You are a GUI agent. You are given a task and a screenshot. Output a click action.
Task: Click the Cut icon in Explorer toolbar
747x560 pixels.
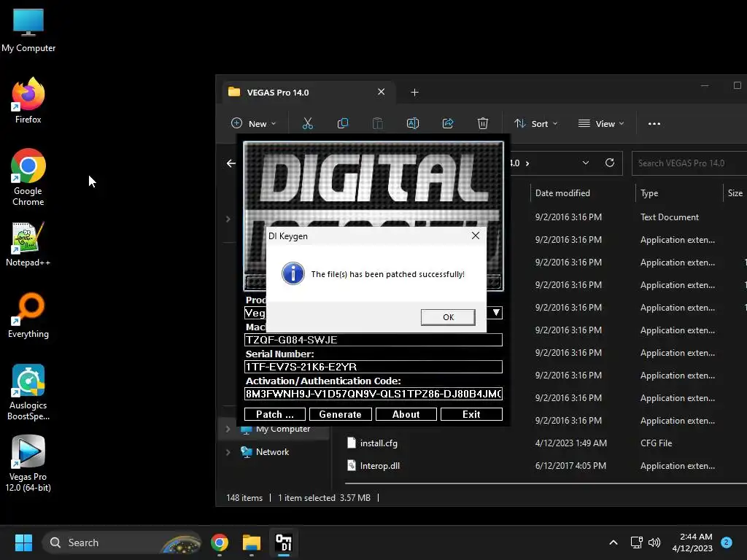click(x=308, y=124)
